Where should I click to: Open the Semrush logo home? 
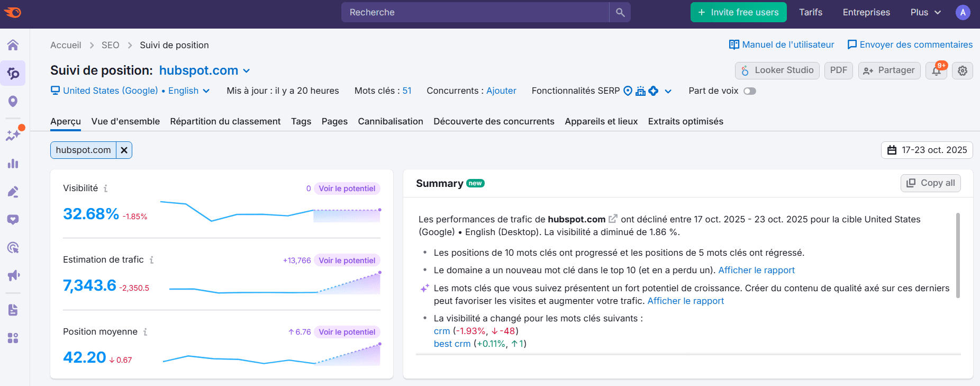click(x=13, y=12)
